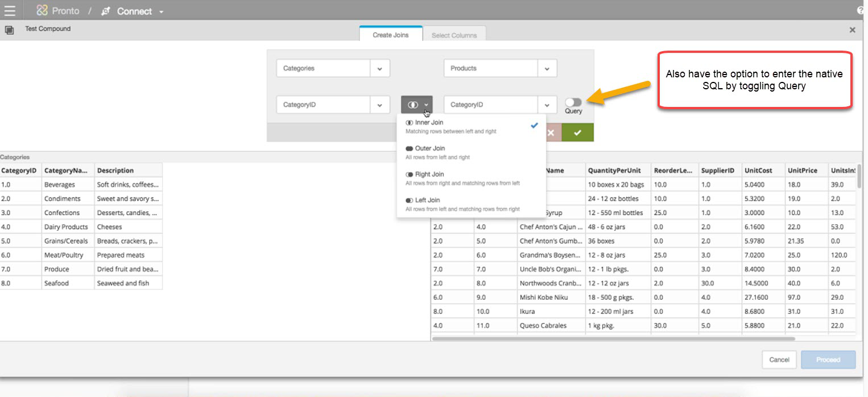Close the join editor with X icon
868x397 pixels.
coord(852,30)
